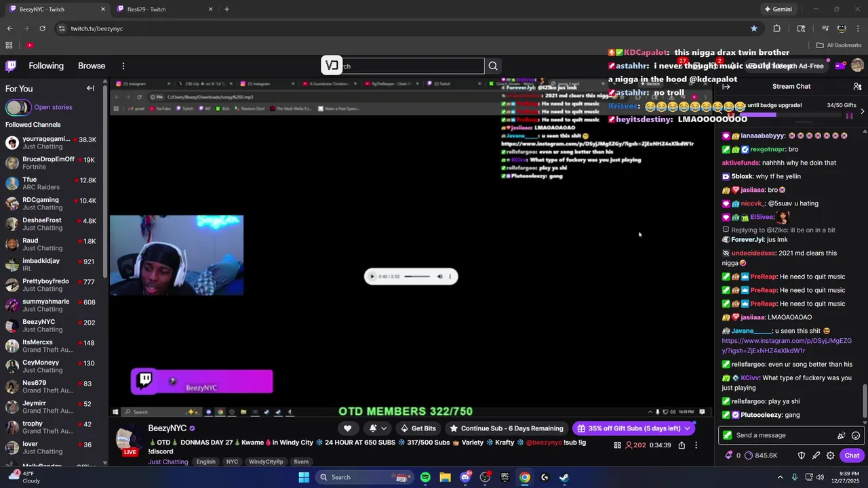The width and height of the screenshot is (868, 488).
Task: Bookmark star in Chrome address bar
Action: point(754,28)
